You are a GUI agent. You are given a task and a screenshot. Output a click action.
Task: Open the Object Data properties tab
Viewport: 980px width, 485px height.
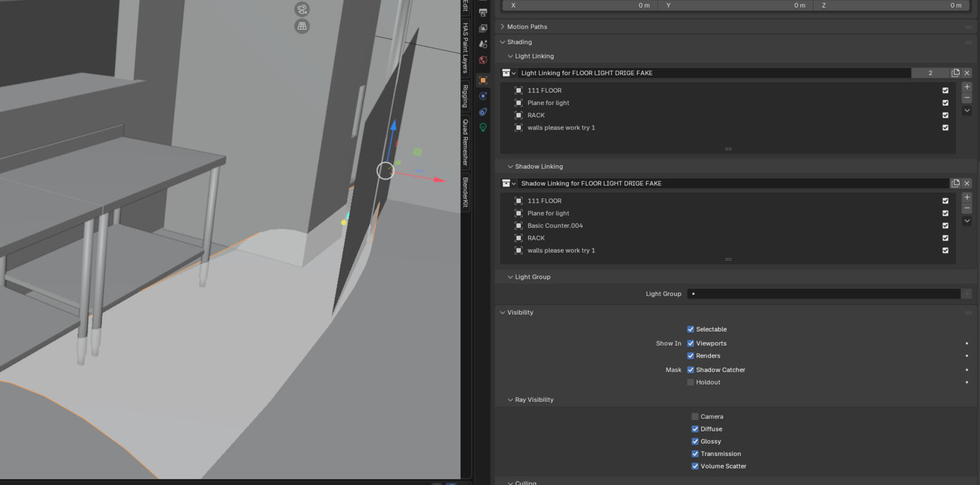tap(483, 128)
